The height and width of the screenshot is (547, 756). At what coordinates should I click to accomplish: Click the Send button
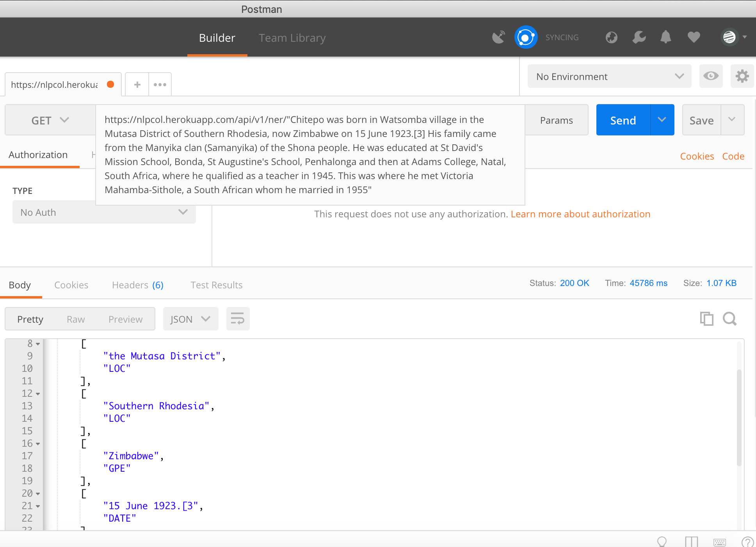pyautogui.click(x=623, y=120)
